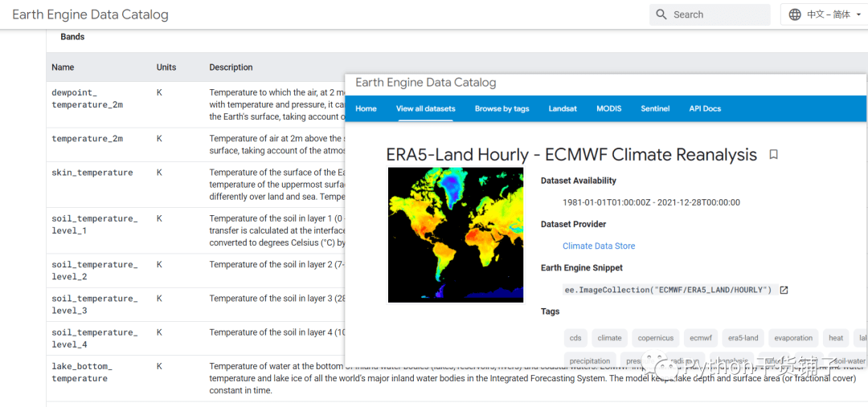
Task: Click the search magnifier icon
Action: [x=661, y=14]
